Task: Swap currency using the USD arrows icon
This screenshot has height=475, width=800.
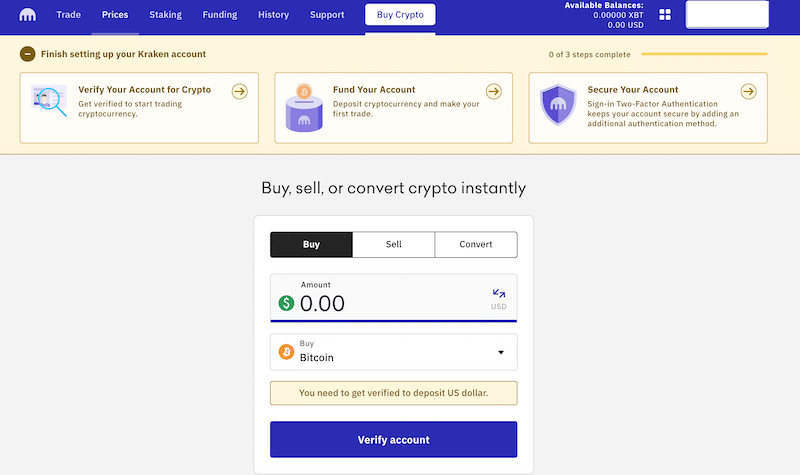Action: click(x=498, y=293)
